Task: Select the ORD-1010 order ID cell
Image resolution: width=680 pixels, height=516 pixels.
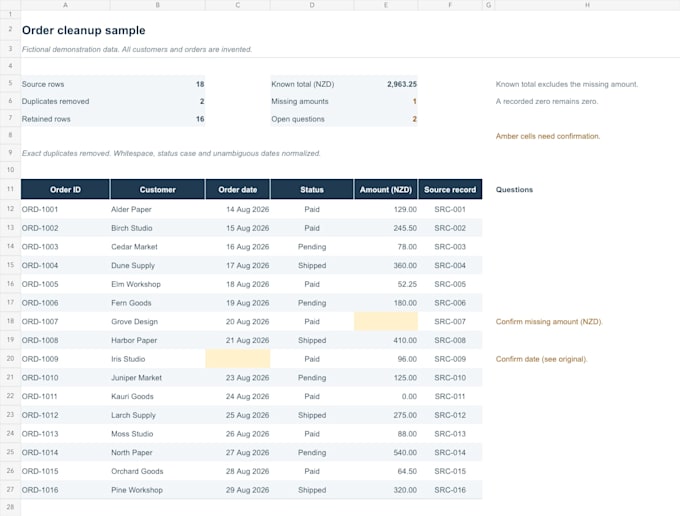Action: (x=65, y=377)
